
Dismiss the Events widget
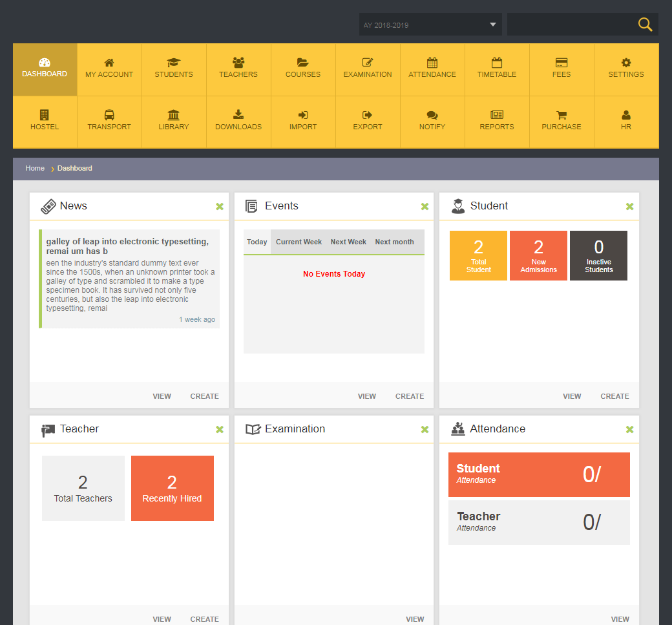[x=425, y=206]
